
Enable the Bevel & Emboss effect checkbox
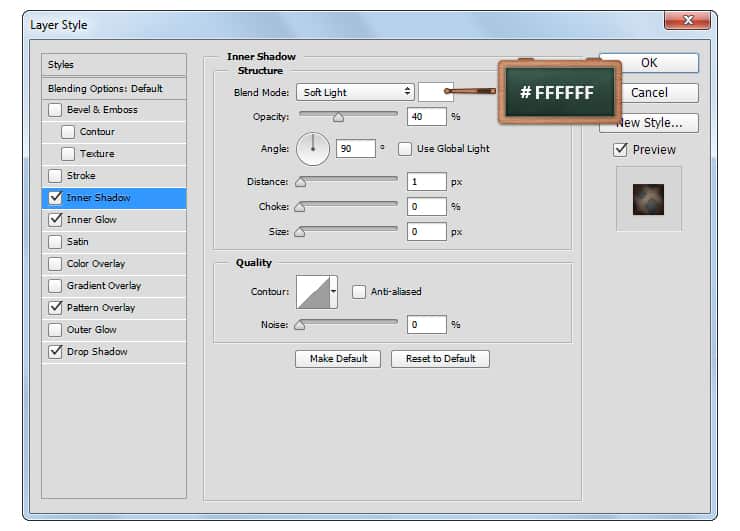tap(55, 110)
